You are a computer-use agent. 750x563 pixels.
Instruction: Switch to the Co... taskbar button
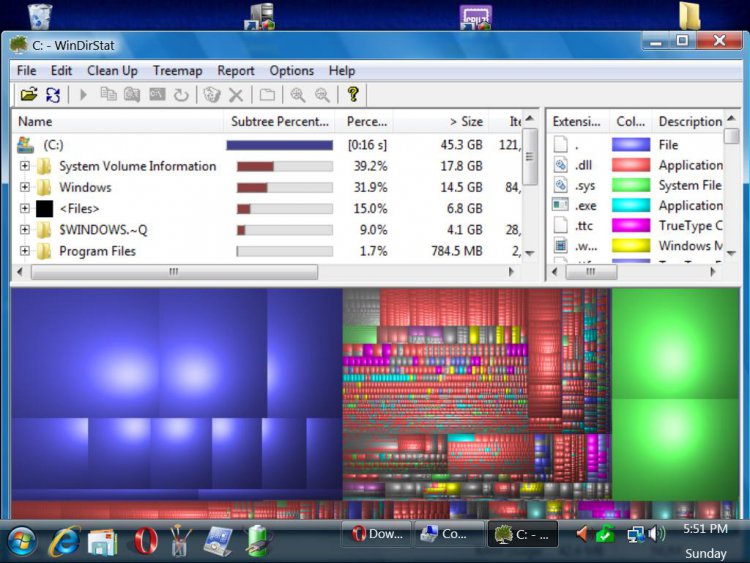pyautogui.click(x=449, y=533)
